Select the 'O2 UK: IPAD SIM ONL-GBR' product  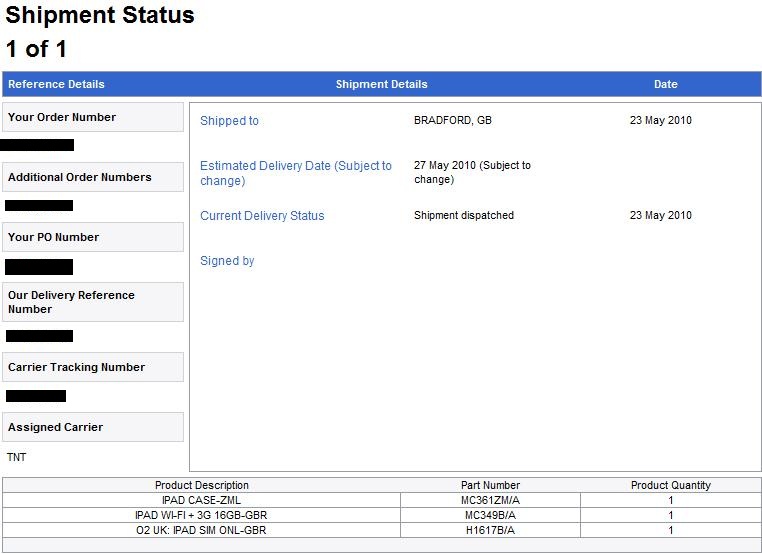[201, 530]
